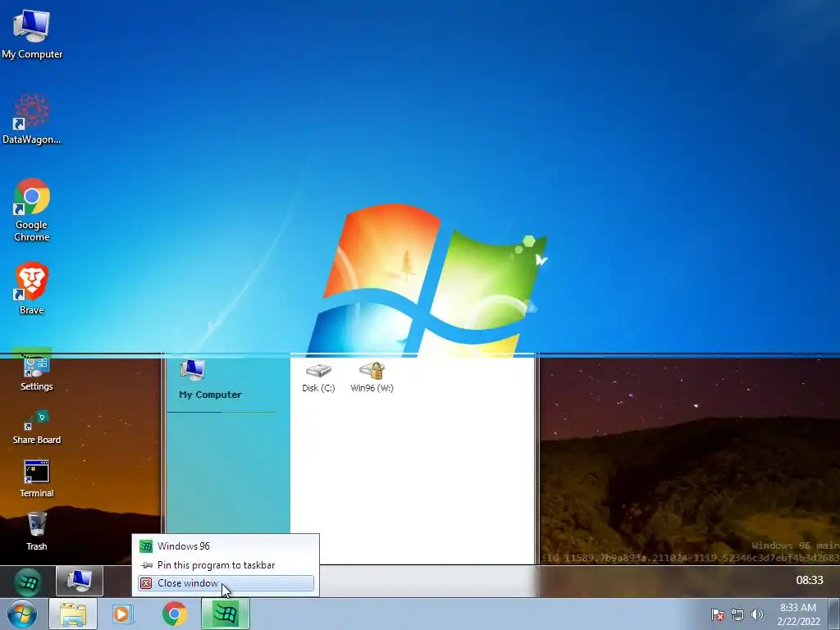This screenshot has height=630, width=840.
Task: Click the 08:33 clock in Windows 96 taskbar
Action: tap(809, 580)
